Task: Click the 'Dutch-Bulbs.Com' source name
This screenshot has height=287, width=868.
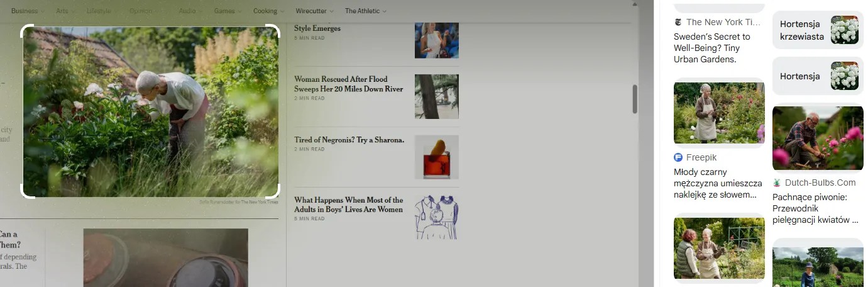Action: [820, 183]
